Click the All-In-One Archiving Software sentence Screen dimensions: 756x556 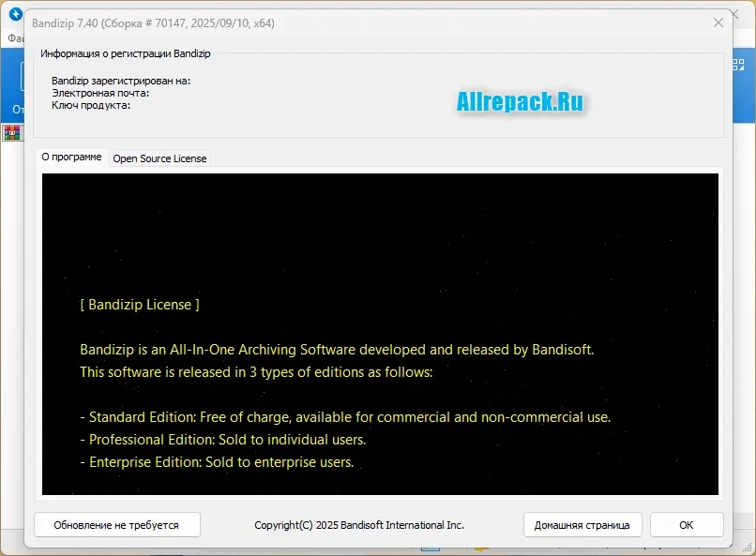337,350
